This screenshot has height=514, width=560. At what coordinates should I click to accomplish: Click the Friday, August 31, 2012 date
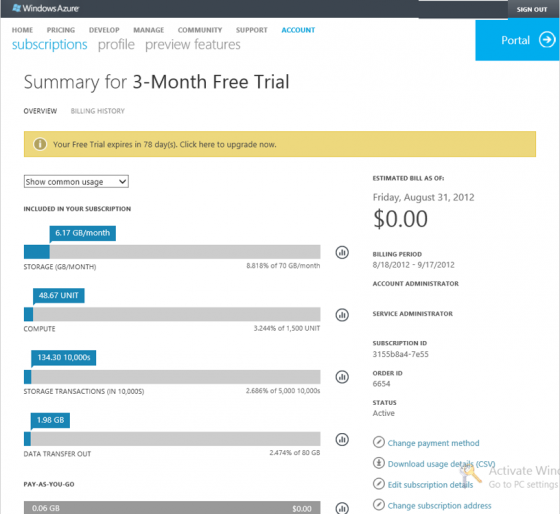(424, 198)
